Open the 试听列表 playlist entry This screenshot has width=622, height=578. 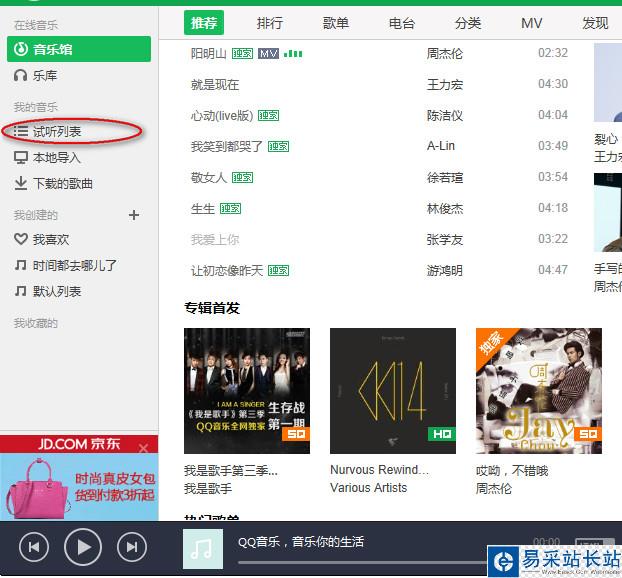47,131
